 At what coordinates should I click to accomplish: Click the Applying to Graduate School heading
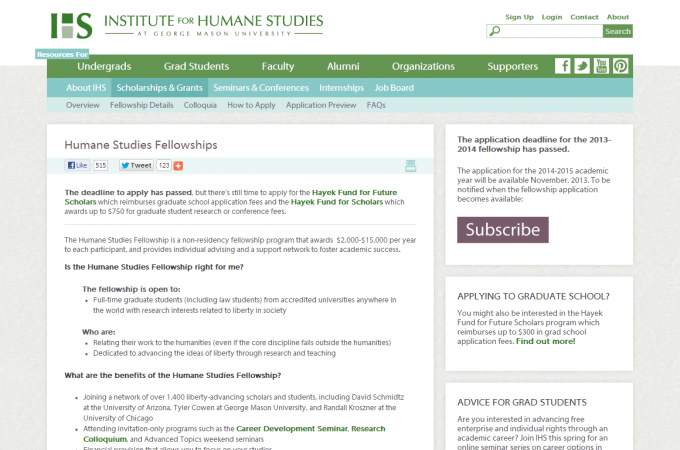[x=533, y=297]
